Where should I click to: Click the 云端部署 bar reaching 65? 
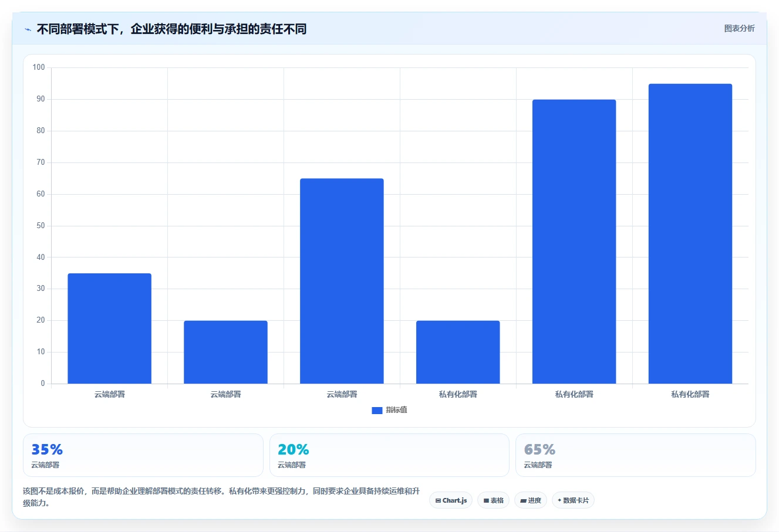click(x=342, y=281)
